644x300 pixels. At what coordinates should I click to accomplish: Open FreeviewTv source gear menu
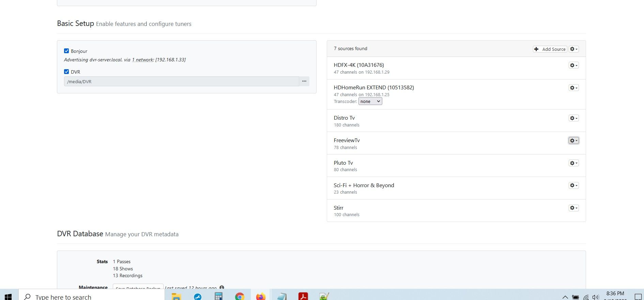(574, 140)
